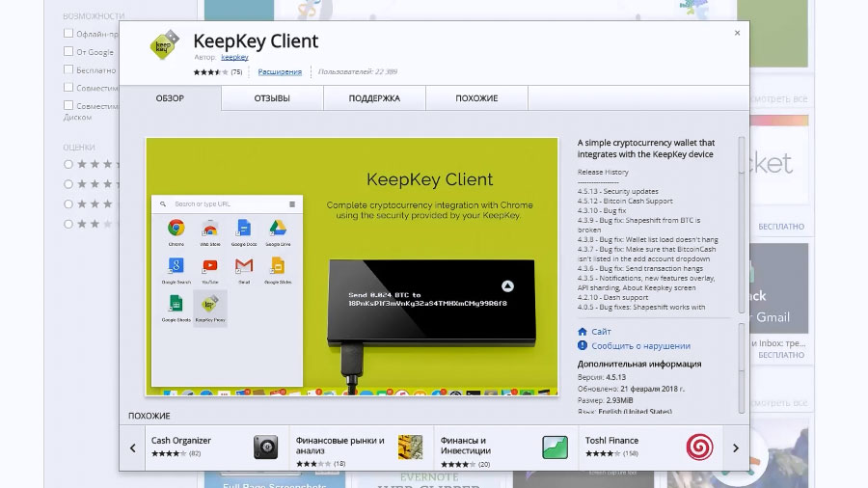Toggle the Бесплатно checkbox in background filters
The height and width of the screenshot is (488, 868).
(68, 69)
